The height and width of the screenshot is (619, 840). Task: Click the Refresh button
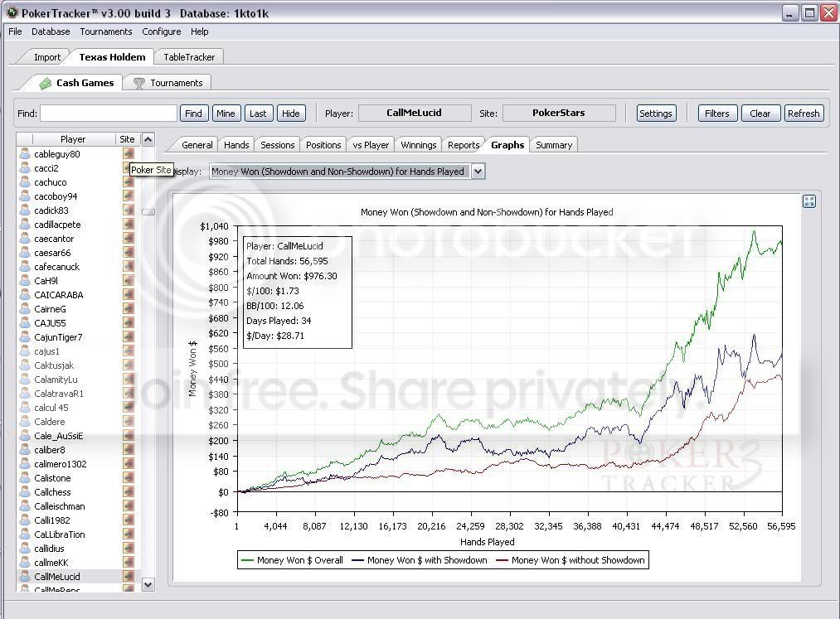804,113
